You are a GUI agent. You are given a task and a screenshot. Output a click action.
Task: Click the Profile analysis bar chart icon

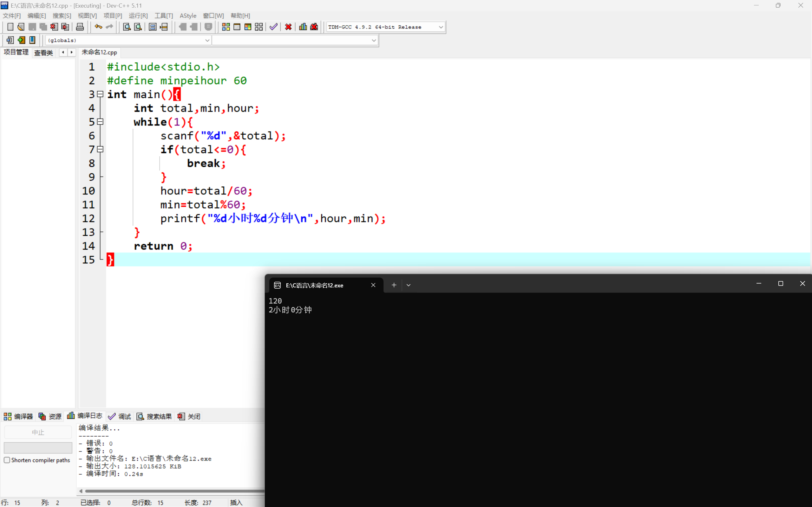pos(303,27)
